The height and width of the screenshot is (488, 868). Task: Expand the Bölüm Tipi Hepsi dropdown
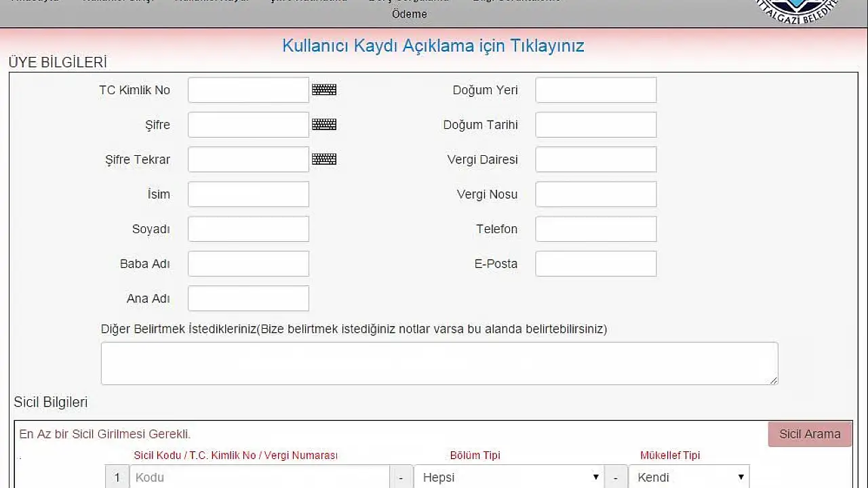[509, 477]
